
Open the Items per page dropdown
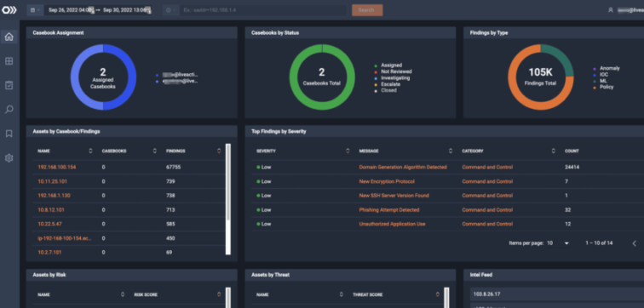(558, 243)
